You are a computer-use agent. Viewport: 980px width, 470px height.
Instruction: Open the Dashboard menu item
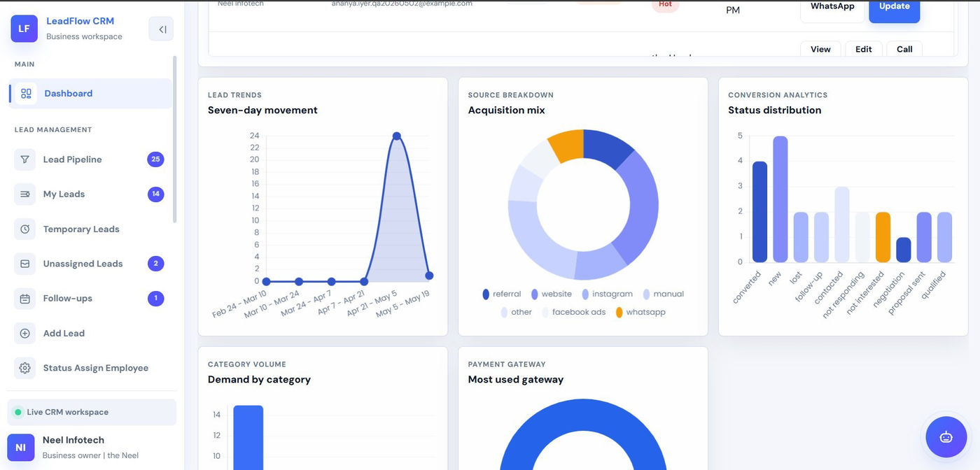pyautogui.click(x=90, y=94)
